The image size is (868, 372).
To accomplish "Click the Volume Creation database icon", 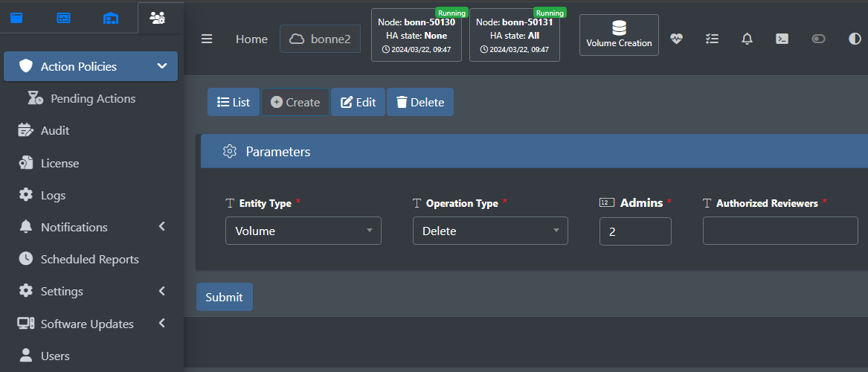I will coord(619,28).
